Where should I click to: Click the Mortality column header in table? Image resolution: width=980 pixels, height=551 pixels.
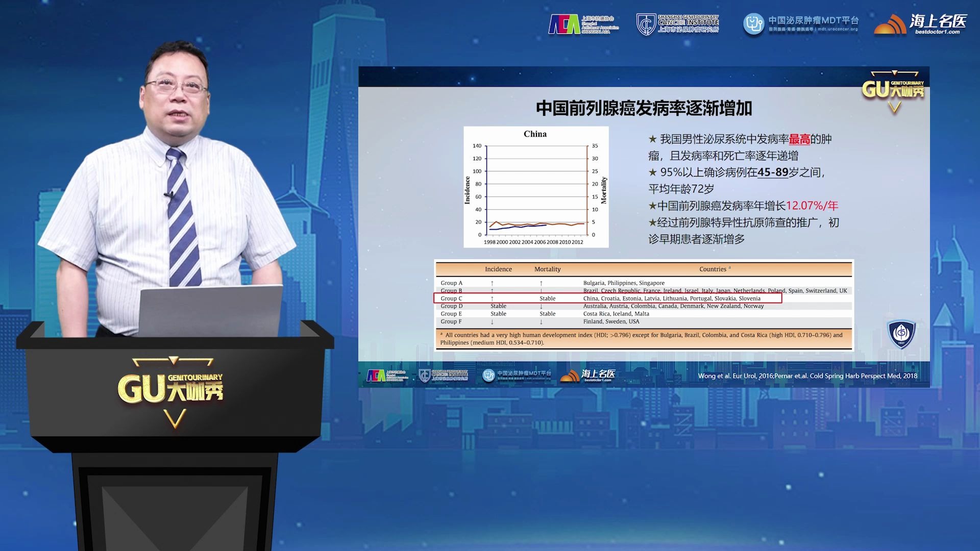click(547, 269)
